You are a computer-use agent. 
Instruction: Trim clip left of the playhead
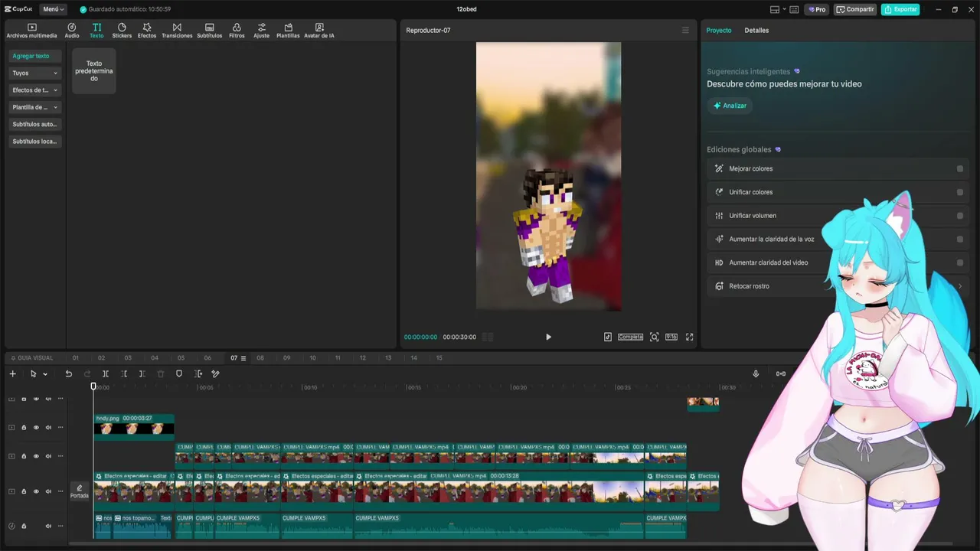pos(124,373)
